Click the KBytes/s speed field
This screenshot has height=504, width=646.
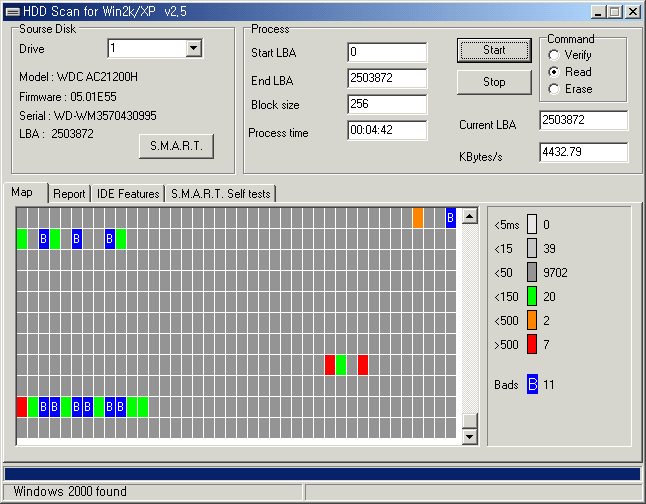coord(583,152)
